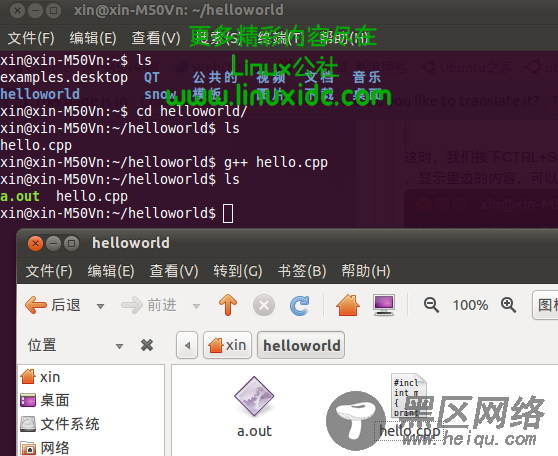Zoom in with the magnifier plus icon
Screen dimensions: 558x456
pos(508,305)
